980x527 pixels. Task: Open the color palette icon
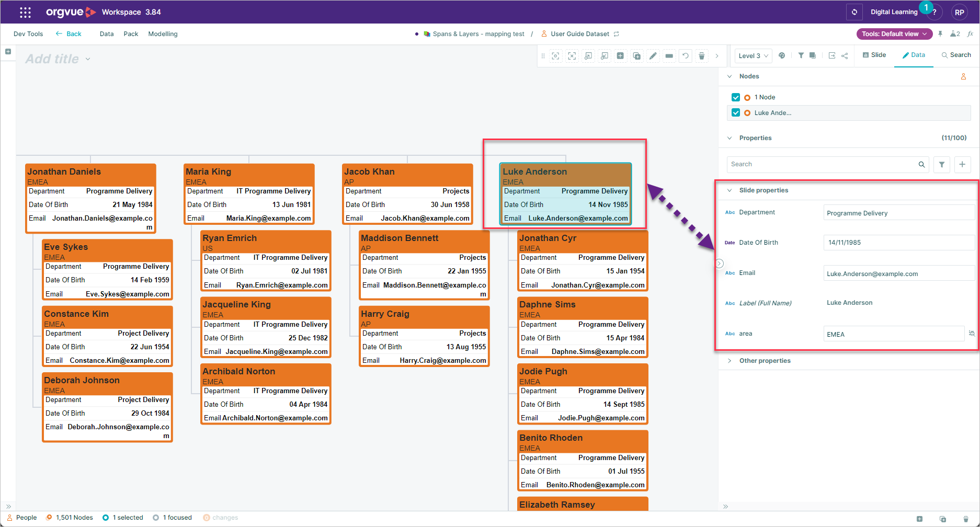(782, 55)
